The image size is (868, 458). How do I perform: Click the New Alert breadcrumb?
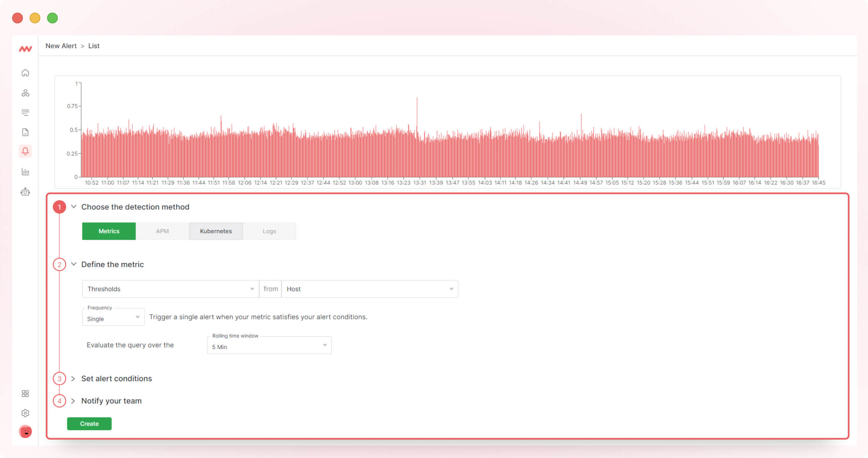61,46
